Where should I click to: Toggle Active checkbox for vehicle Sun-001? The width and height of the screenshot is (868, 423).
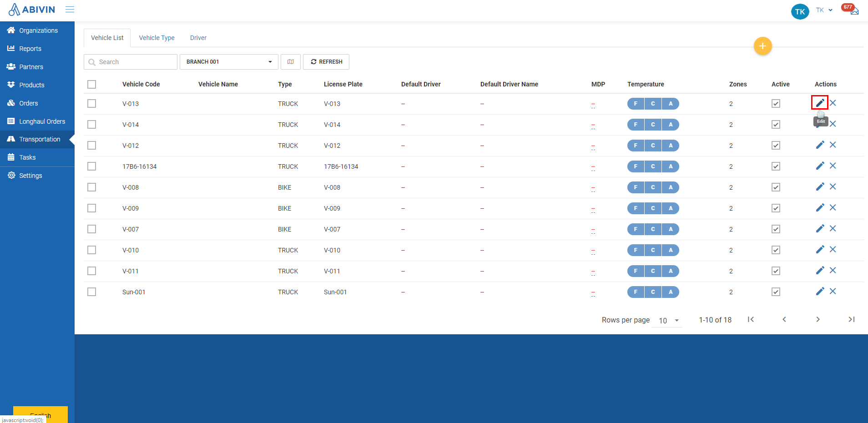click(776, 292)
